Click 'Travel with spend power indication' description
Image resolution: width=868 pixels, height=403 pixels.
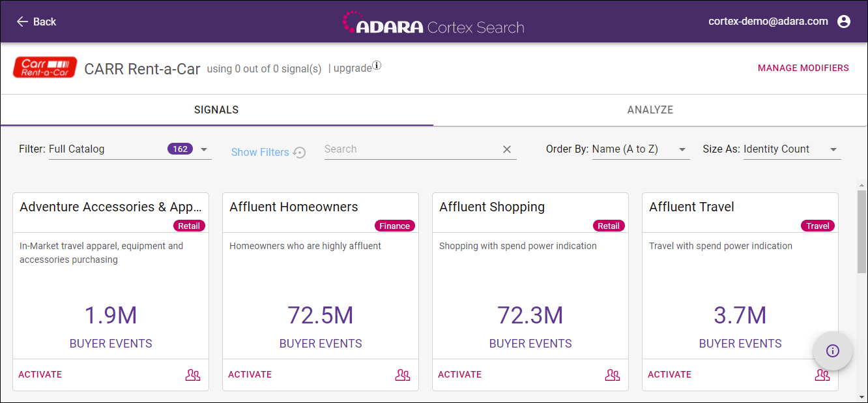tap(721, 246)
